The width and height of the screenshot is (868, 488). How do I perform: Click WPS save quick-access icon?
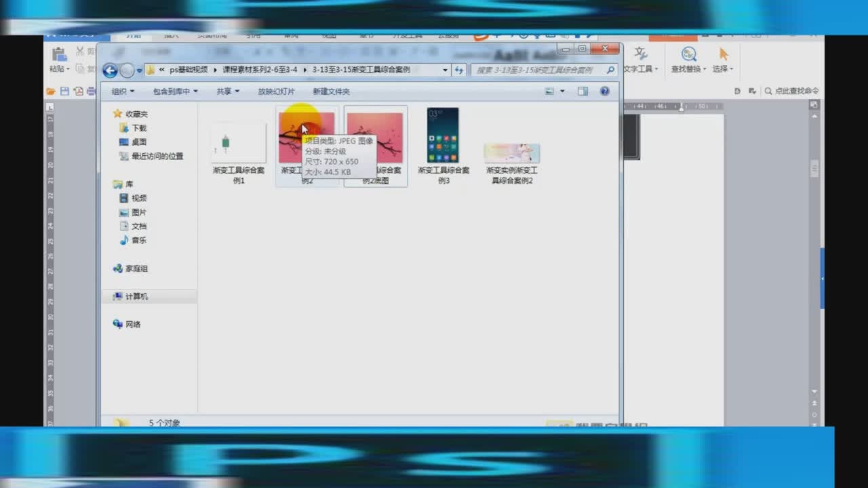coord(64,91)
